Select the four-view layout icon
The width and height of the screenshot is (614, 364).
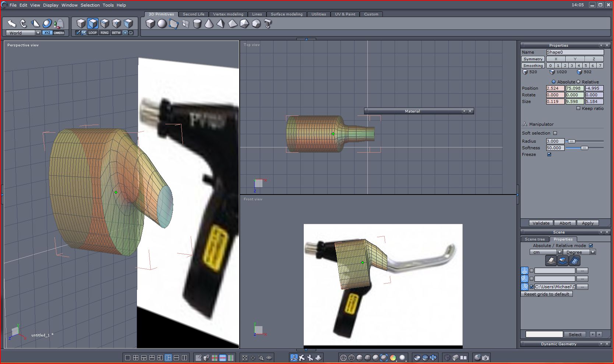[136, 358]
